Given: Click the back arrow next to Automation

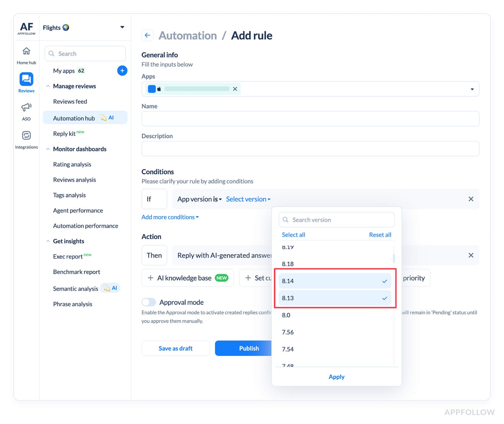Looking at the screenshot, I should click(147, 35).
